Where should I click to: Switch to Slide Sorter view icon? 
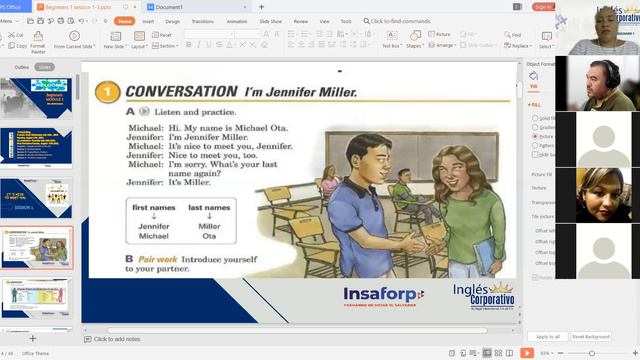coord(498,353)
